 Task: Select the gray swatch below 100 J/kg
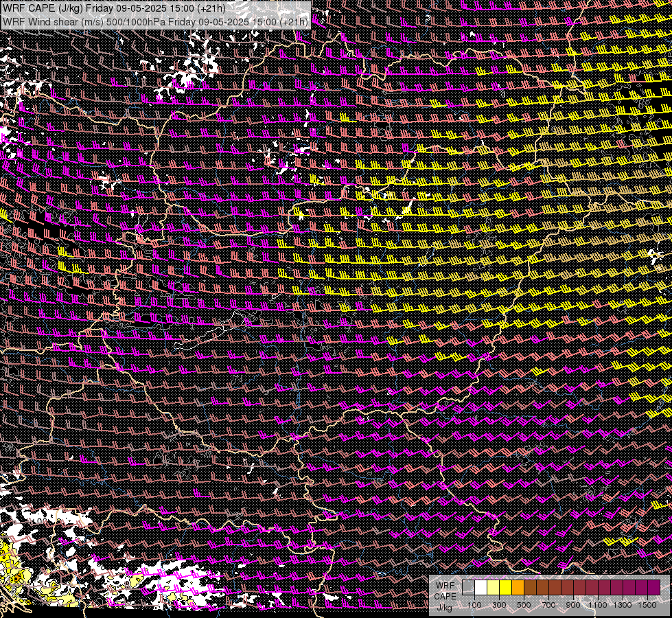(468, 588)
